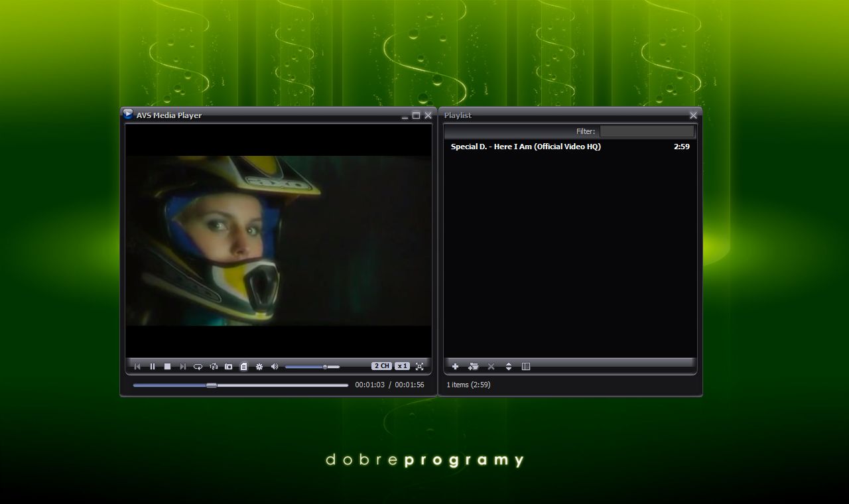Maximize the AVS Media Player window
The height and width of the screenshot is (504, 849).
click(x=416, y=115)
